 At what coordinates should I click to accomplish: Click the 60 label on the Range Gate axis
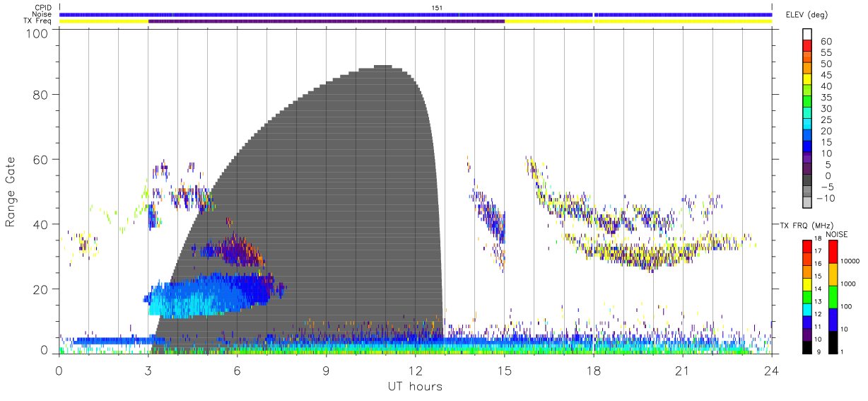[41, 160]
